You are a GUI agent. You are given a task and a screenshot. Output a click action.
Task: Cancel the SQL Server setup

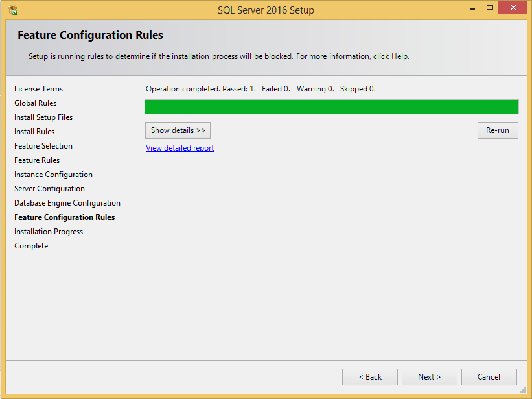489,377
